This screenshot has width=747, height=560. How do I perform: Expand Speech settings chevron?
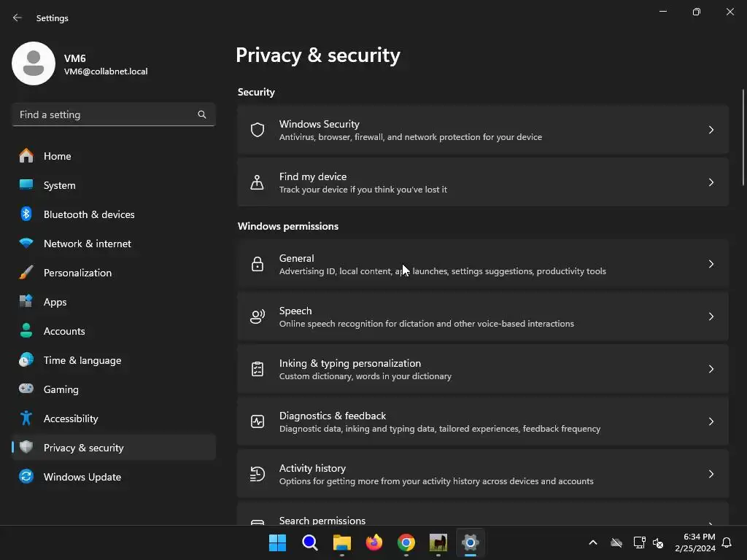click(x=711, y=316)
